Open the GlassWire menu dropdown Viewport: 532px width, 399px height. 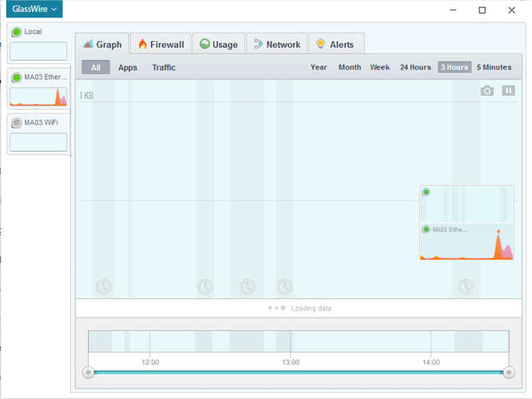coord(34,10)
